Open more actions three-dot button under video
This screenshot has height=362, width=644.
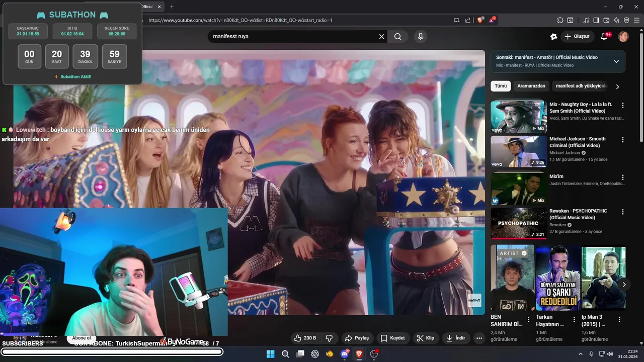[479, 338]
